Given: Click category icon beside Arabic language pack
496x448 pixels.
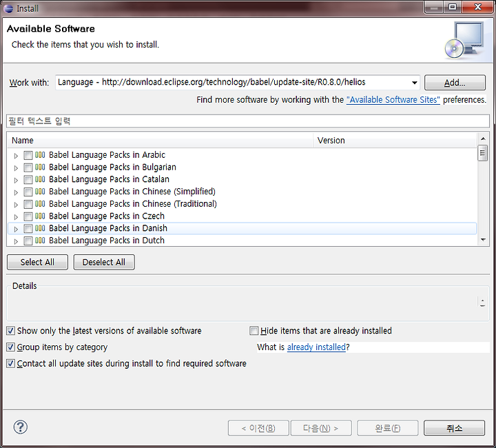Looking at the screenshot, I should (x=40, y=155).
